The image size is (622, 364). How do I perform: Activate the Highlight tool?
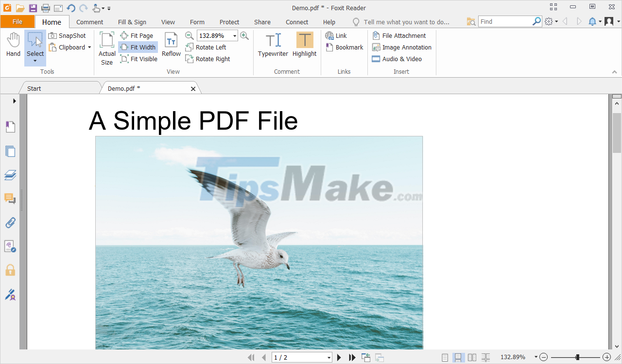[x=304, y=44]
